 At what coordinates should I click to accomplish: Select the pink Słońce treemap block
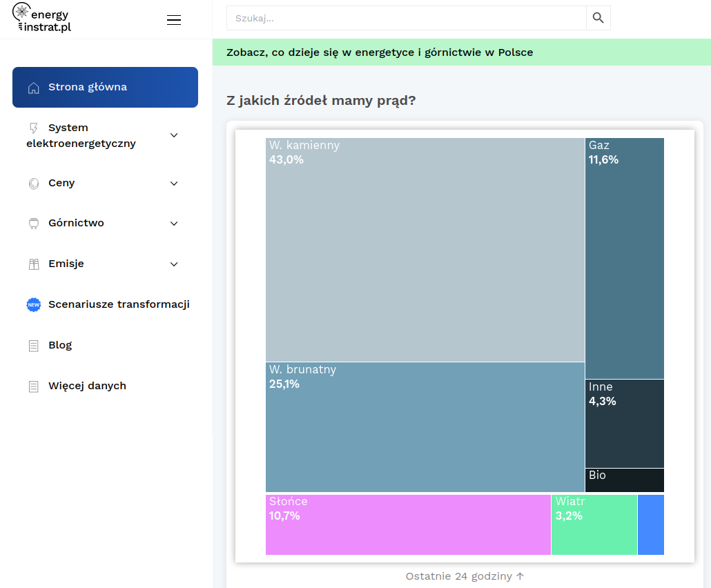[x=408, y=525]
